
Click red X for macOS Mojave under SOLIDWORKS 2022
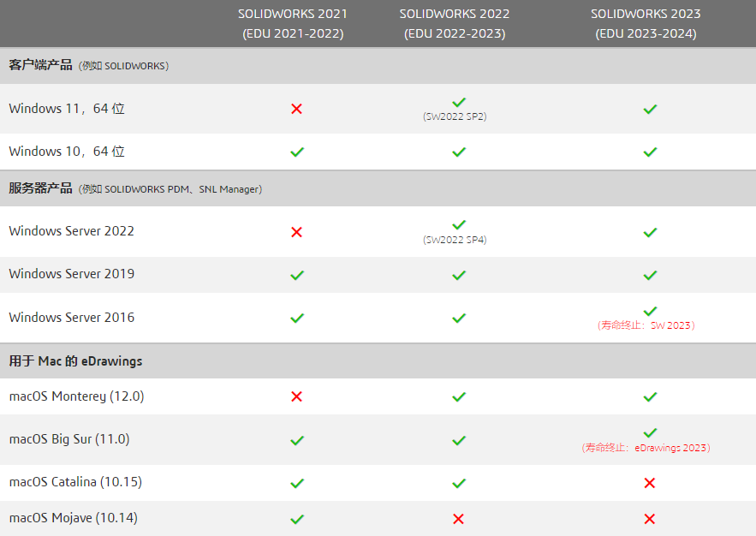coord(459,519)
